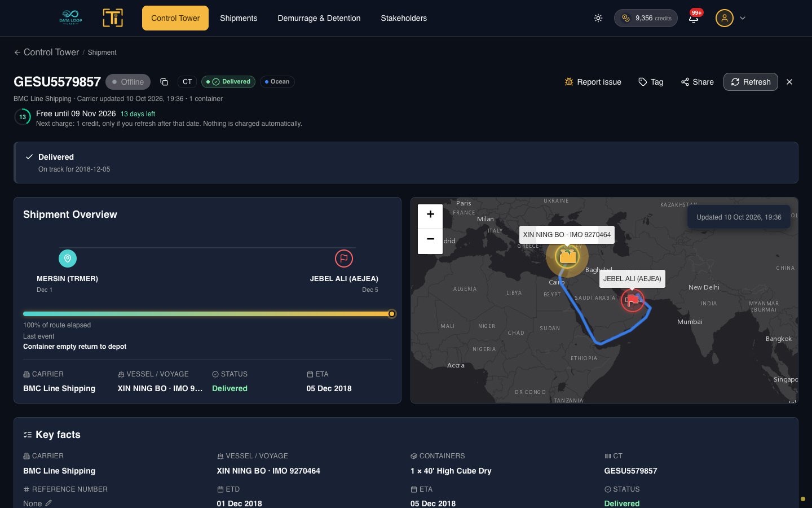Click the Ocean mode pill

[x=277, y=82]
